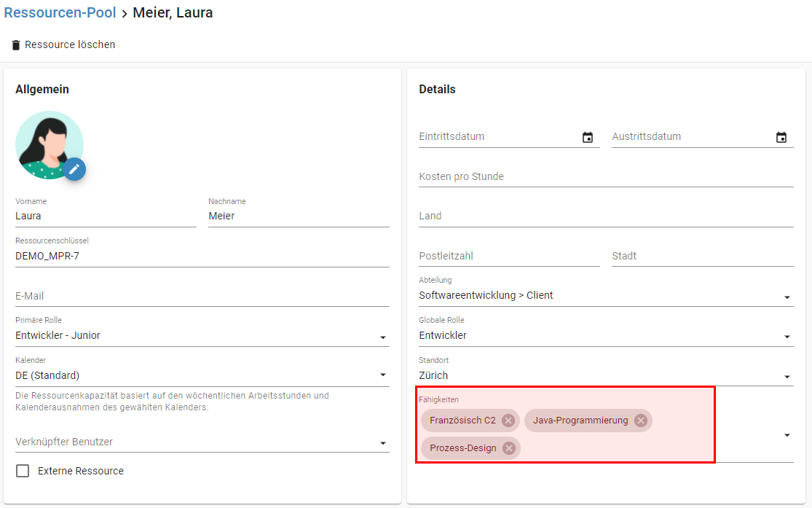Open the Standort dropdown

click(x=787, y=377)
